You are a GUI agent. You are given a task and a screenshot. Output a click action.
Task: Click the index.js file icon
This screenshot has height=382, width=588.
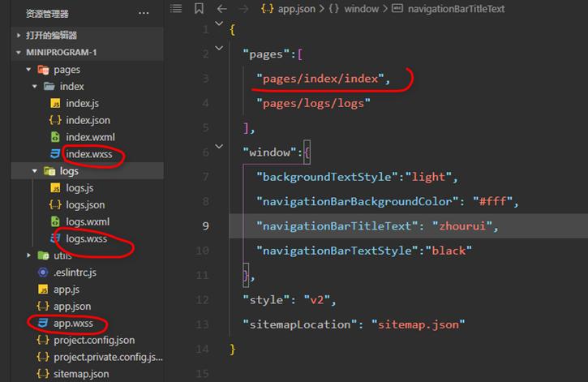(55, 104)
